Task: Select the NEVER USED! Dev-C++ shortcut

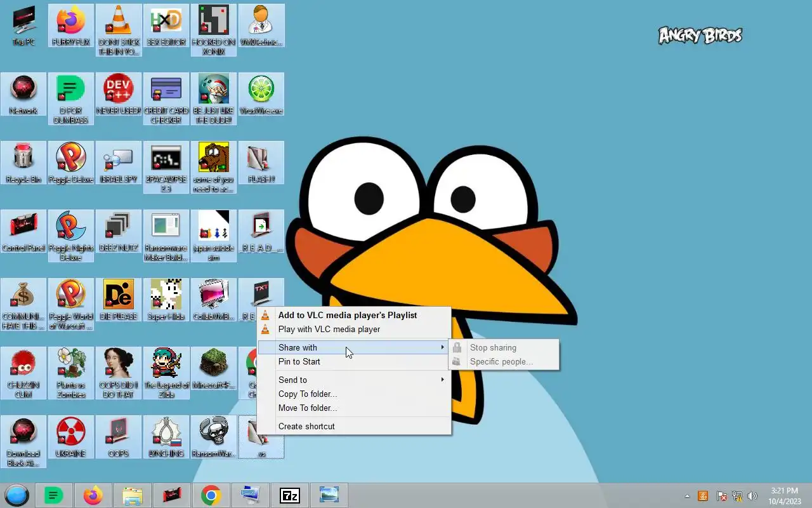Action: pyautogui.click(x=119, y=95)
